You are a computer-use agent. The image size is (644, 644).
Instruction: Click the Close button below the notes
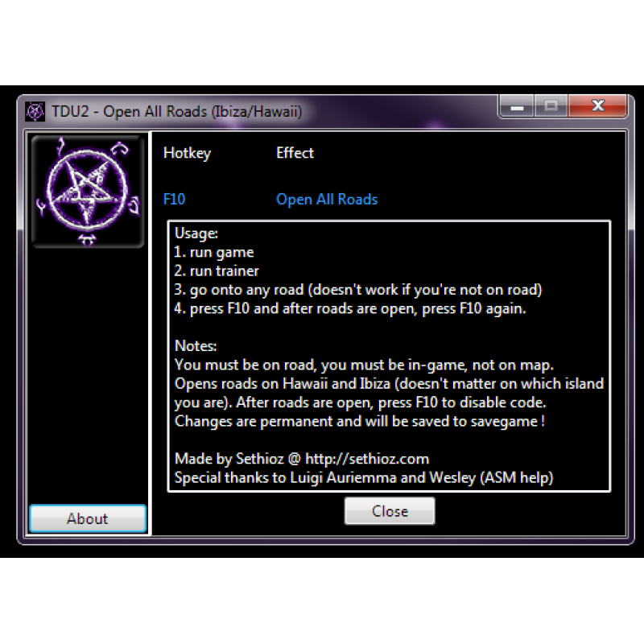click(x=390, y=511)
